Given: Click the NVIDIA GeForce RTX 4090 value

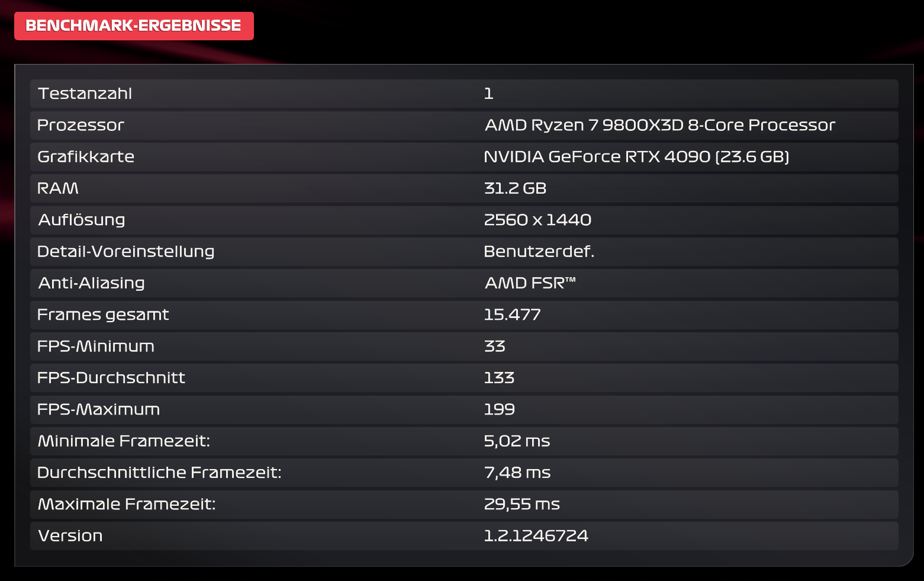Looking at the screenshot, I should [636, 157].
